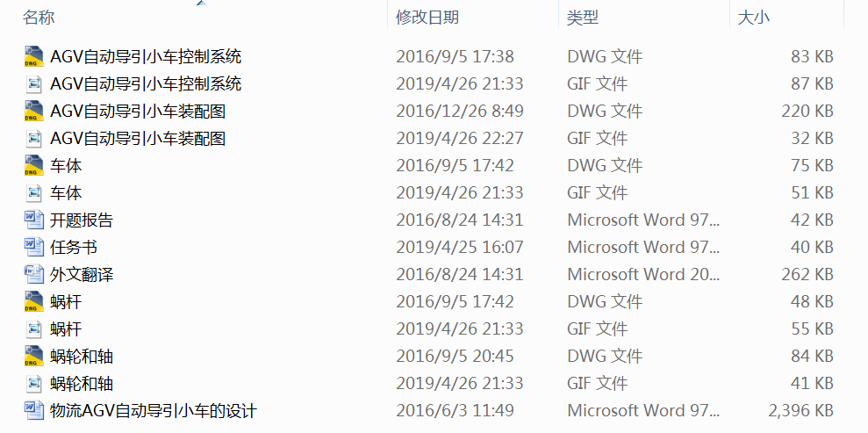Click GIF icon of AGV自动导引小车装配图
868x433 pixels.
pos(34,139)
